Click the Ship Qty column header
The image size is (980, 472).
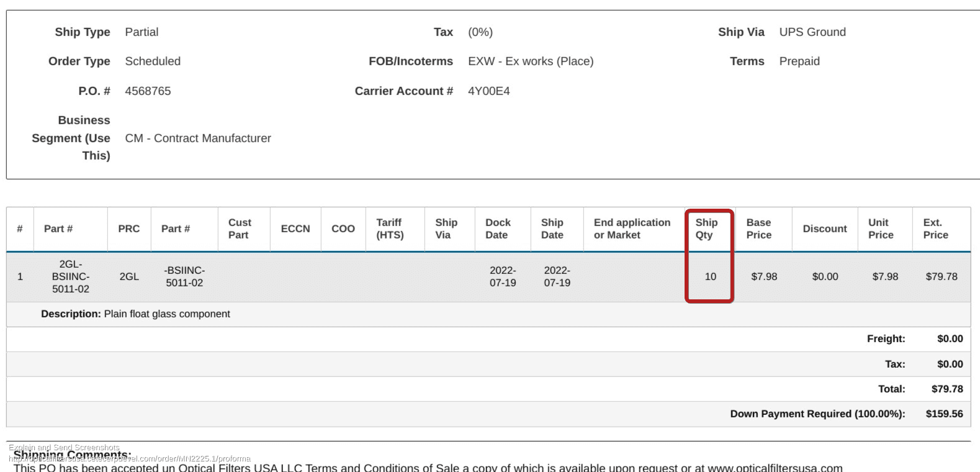706,229
